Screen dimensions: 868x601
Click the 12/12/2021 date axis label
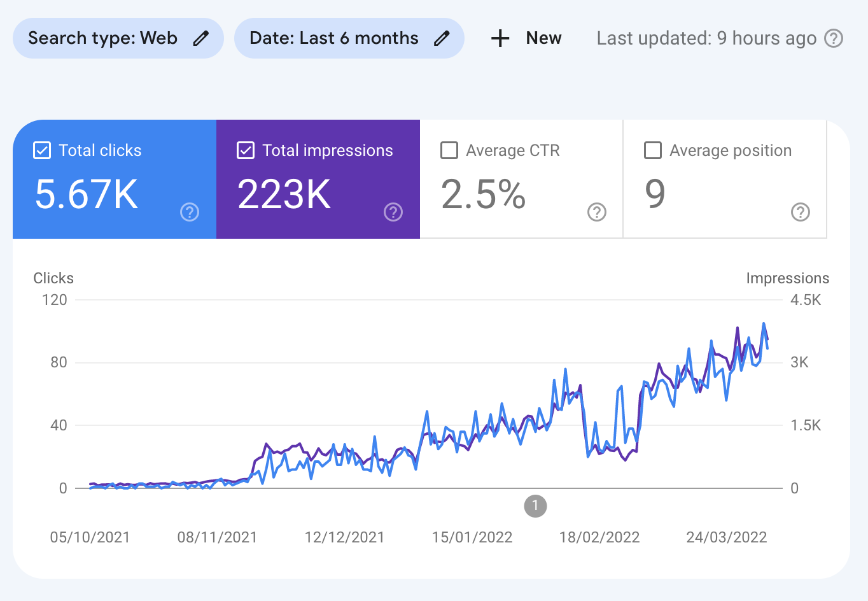tap(344, 537)
